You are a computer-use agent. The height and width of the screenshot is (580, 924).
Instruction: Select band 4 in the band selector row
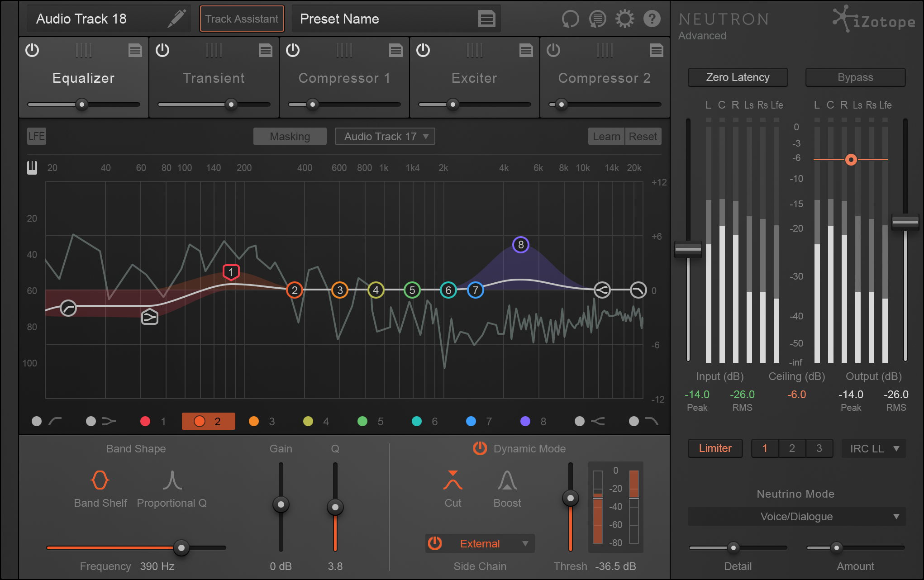[316, 421]
